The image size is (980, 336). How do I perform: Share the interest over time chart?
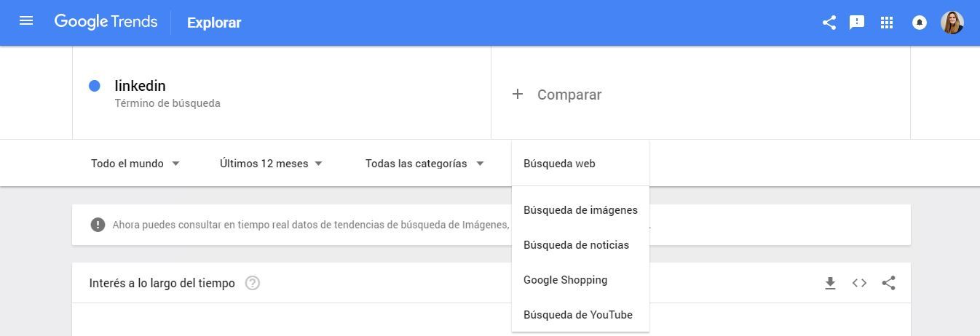coord(888,283)
